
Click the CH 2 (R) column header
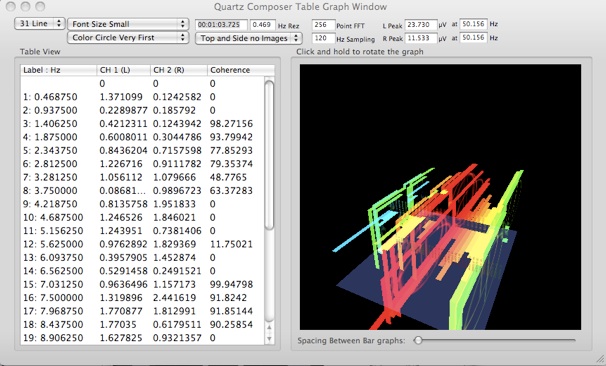pos(179,70)
